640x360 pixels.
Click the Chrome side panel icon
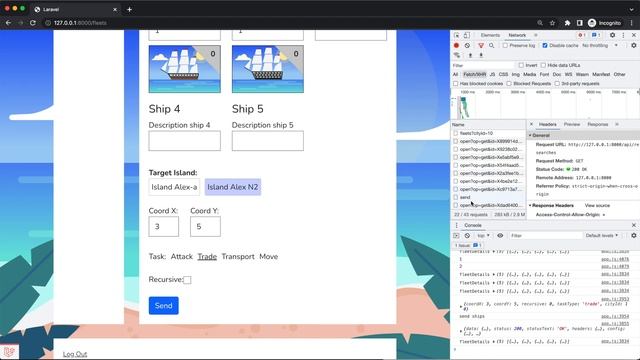580,23
